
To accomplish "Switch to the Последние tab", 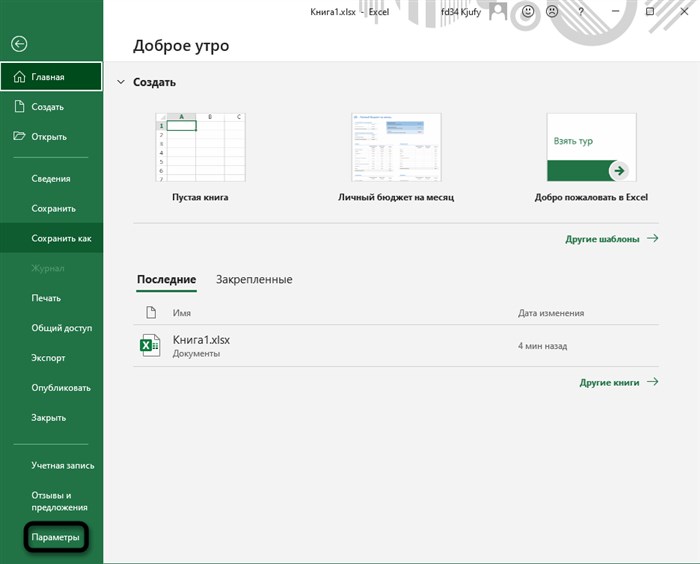I will click(167, 280).
